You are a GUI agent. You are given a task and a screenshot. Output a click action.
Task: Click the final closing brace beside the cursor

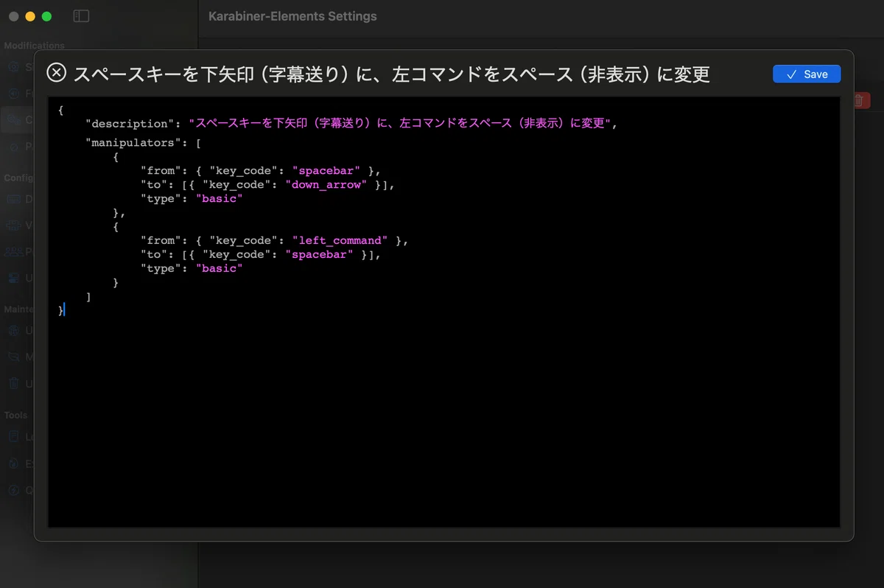pyautogui.click(x=60, y=310)
